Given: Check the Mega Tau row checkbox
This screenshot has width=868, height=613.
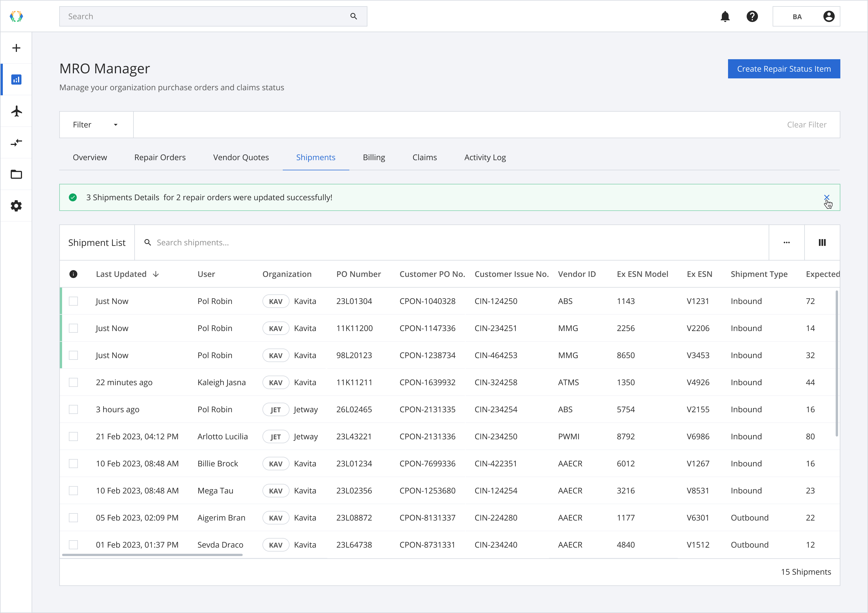Looking at the screenshot, I should 73,491.
